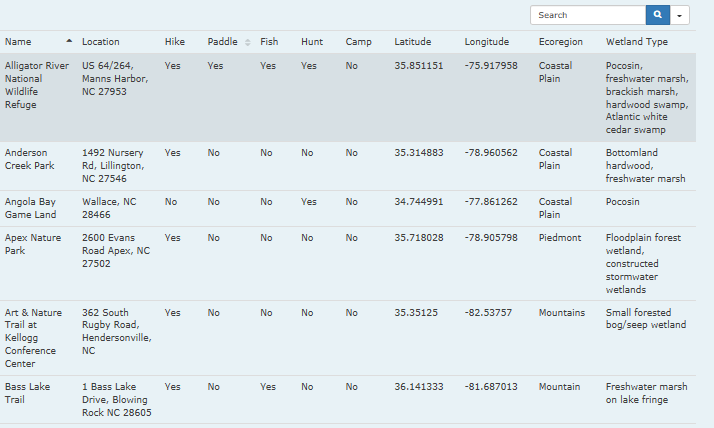Click the Hike Yes value for Apex Nature Park

173,238
